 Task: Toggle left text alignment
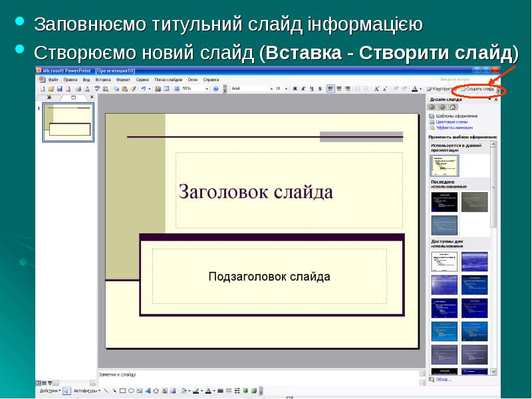(331, 88)
